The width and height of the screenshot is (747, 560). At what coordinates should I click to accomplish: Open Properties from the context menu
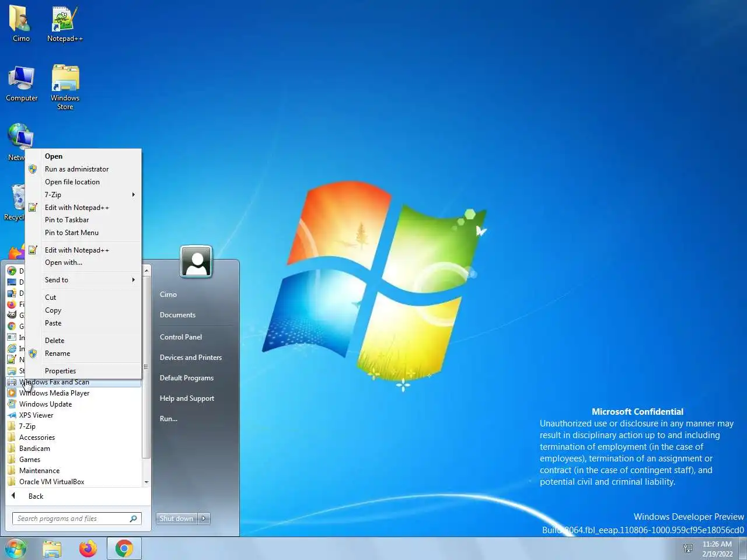(83, 371)
